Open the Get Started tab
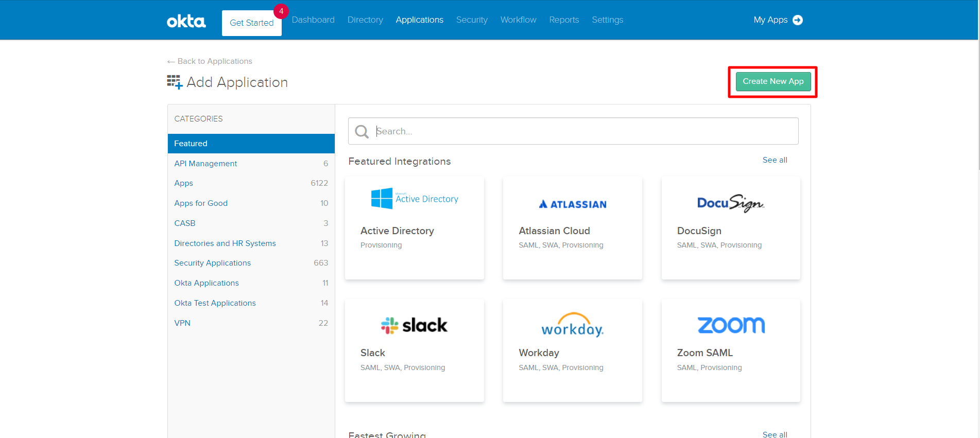980x438 pixels. 252,23
